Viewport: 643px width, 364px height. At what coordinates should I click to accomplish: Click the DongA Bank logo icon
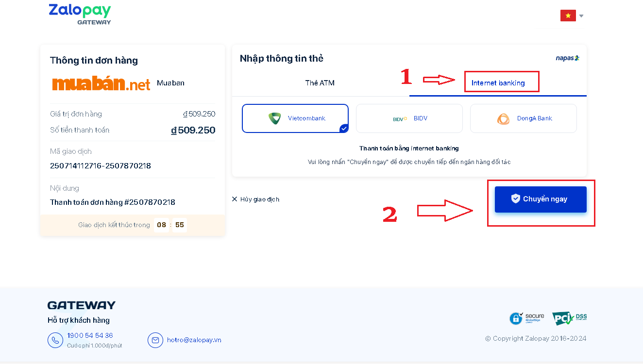pyautogui.click(x=504, y=119)
